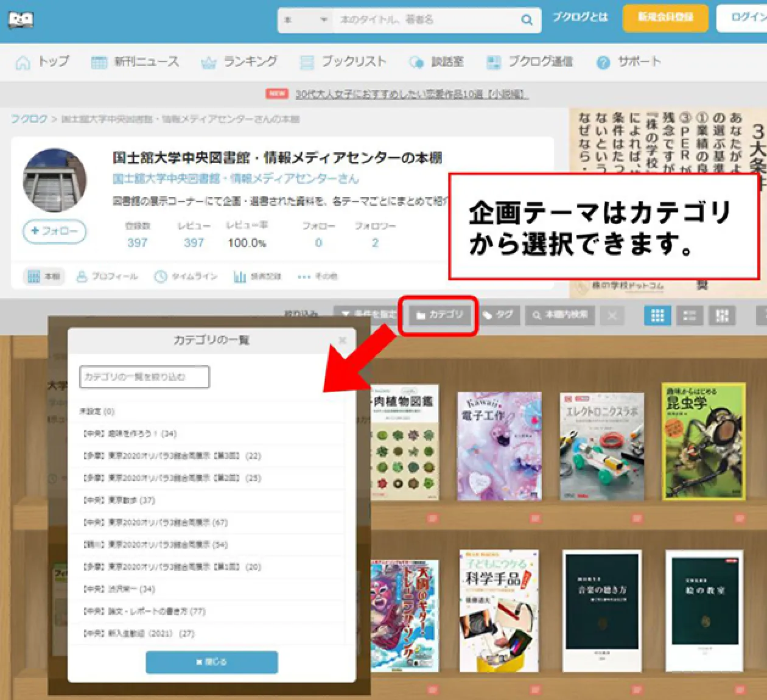Open the 子どもにウケる科学手品 book cover

499,611
